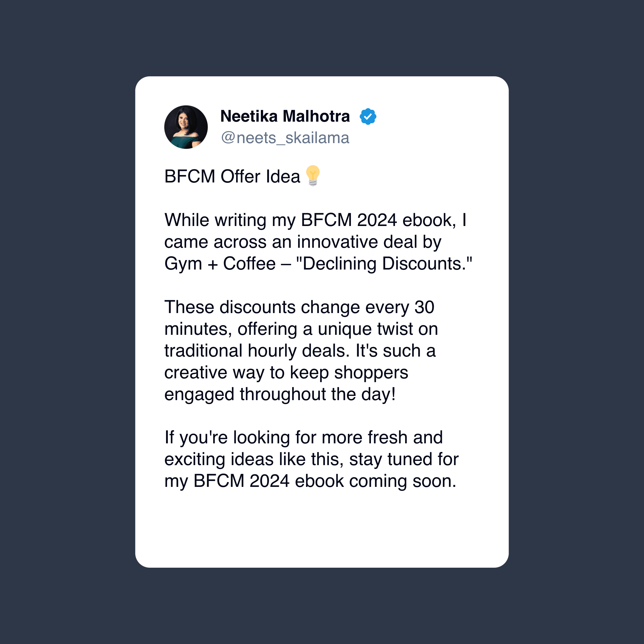Click Neetika Malhotra's profile avatar

coord(186,127)
